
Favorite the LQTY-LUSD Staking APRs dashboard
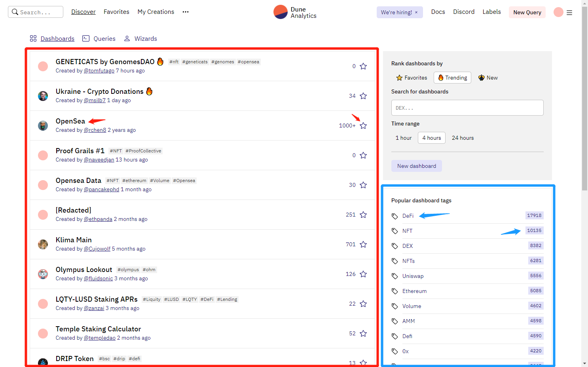tap(363, 304)
